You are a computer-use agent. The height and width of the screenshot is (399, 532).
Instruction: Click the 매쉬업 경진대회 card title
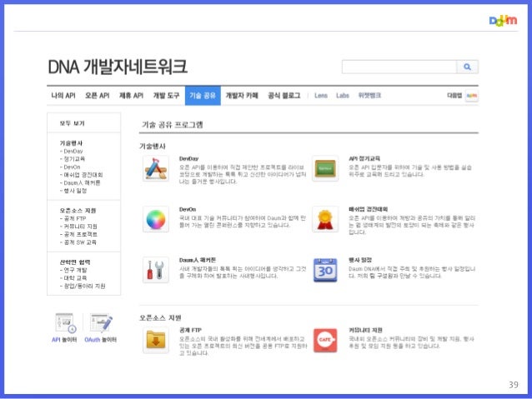pos(368,209)
